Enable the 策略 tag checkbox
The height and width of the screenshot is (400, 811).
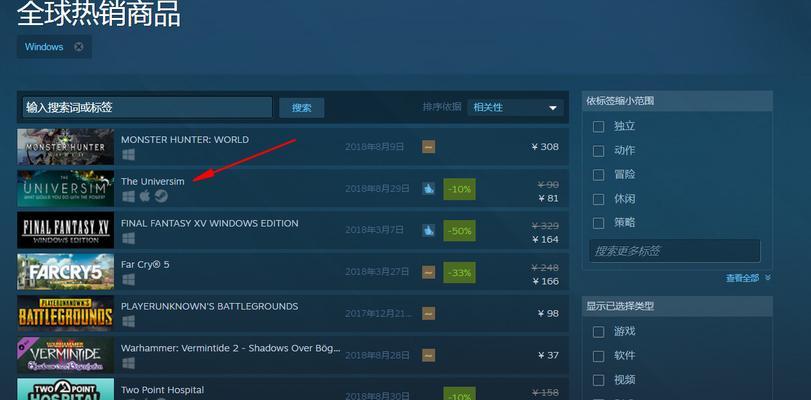coord(598,223)
